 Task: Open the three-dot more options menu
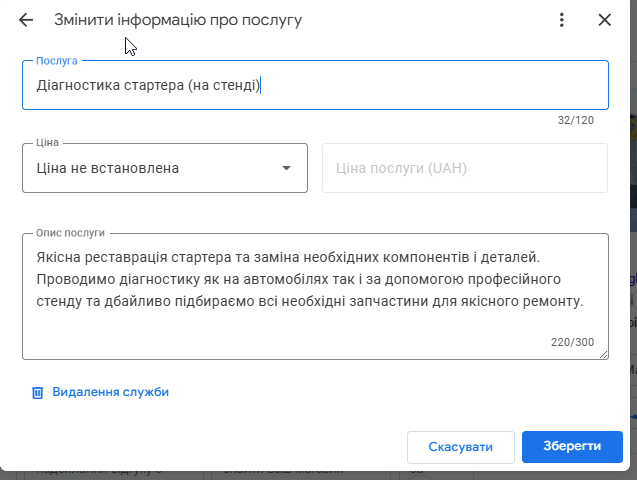pos(562,20)
